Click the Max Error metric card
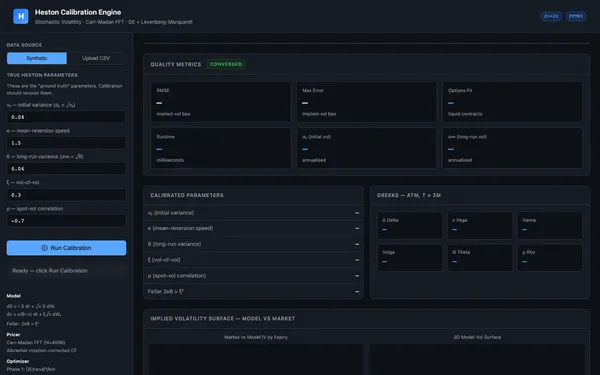Screen dimensions: 600x375 click(x=367, y=102)
